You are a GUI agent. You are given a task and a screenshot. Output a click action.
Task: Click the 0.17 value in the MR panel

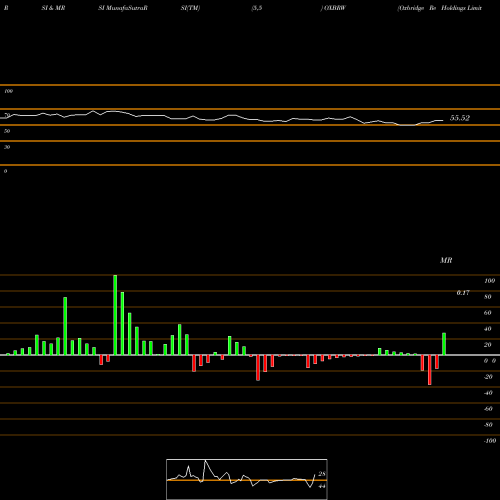click(463, 293)
